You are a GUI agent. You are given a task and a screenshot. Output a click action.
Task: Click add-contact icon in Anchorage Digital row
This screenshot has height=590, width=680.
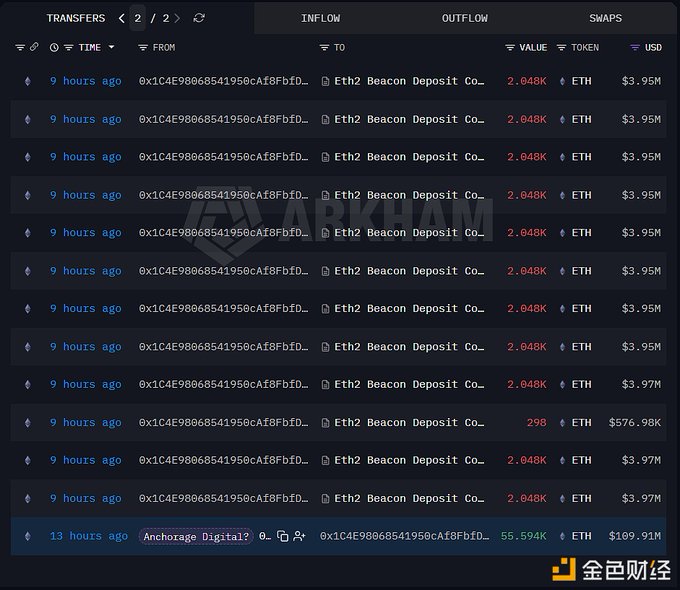[299, 536]
